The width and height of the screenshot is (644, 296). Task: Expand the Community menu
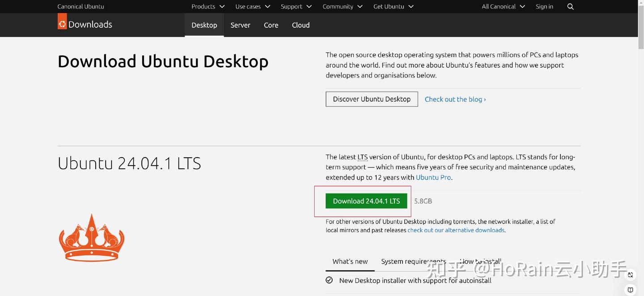point(338,6)
